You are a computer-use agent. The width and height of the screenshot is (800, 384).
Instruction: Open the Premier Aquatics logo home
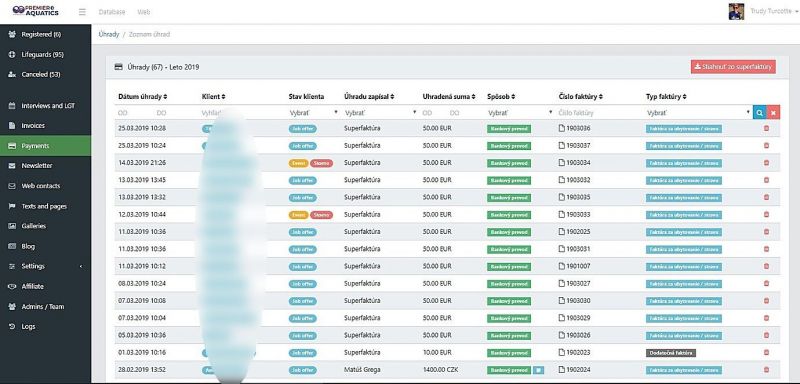(x=36, y=11)
